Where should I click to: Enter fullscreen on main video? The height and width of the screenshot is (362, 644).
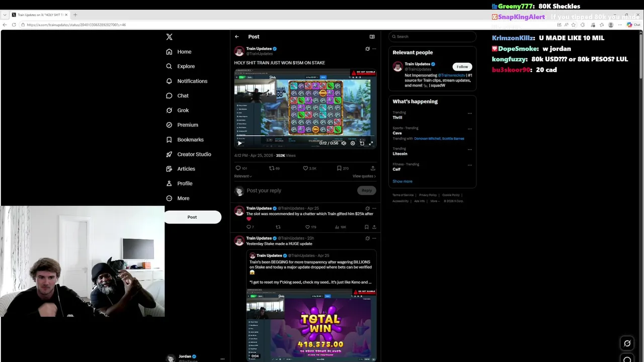point(371,143)
